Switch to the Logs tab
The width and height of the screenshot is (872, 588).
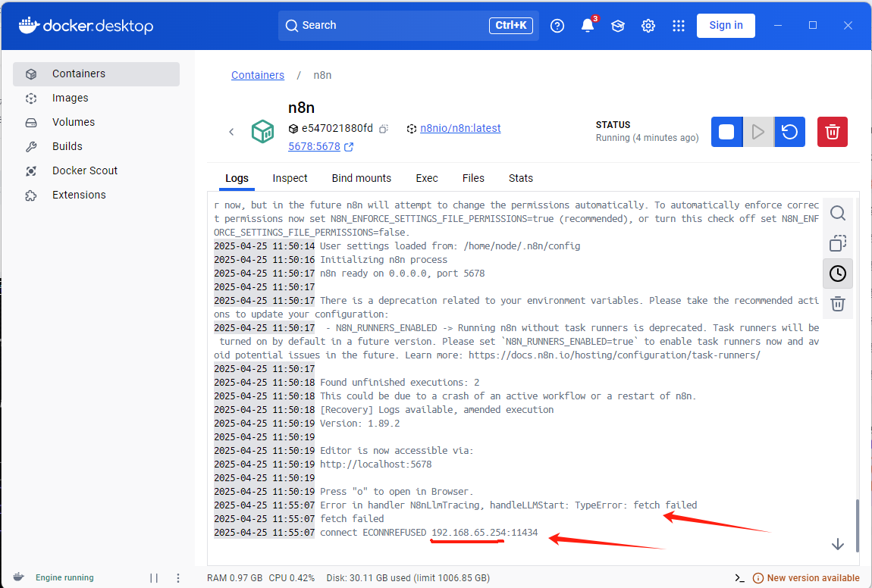point(237,178)
